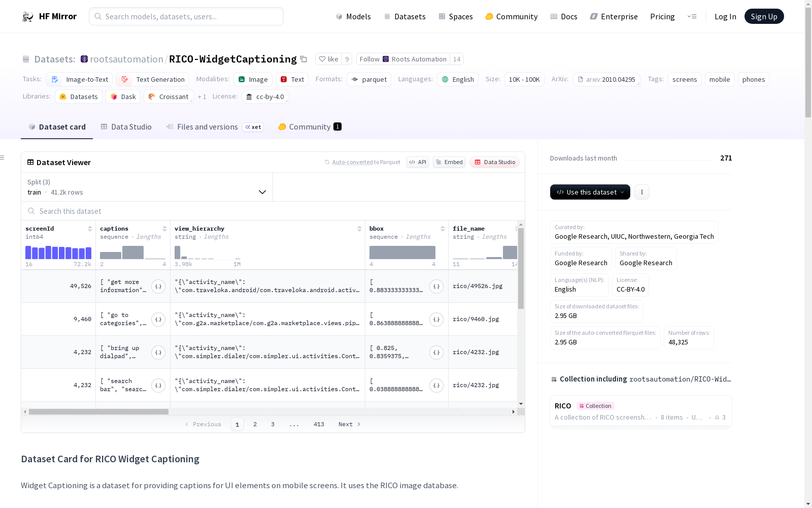Expand the Use this dataset dropdown
The height and width of the screenshot is (508, 812).
pyautogui.click(x=590, y=192)
